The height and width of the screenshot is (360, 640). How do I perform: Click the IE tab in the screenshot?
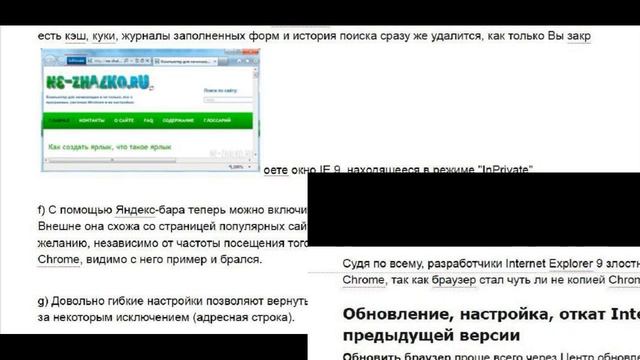click(186, 61)
